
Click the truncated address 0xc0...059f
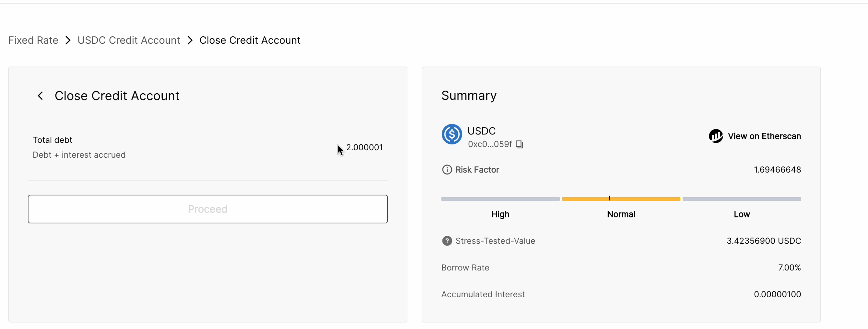[490, 144]
